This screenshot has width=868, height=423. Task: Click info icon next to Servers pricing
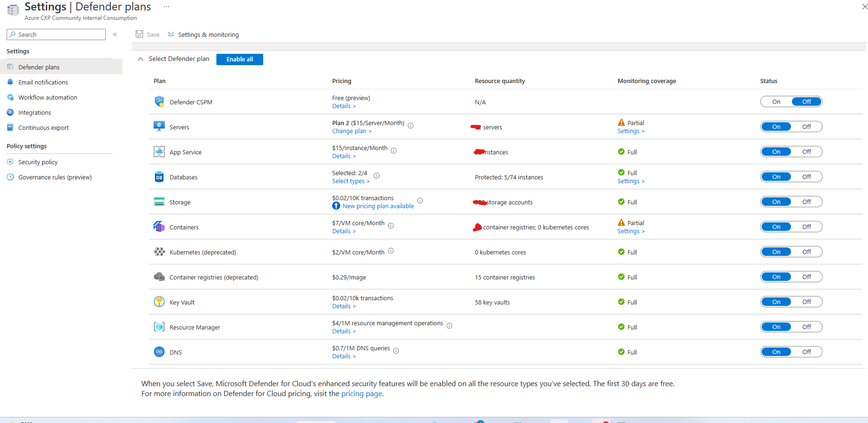pyautogui.click(x=411, y=126)
